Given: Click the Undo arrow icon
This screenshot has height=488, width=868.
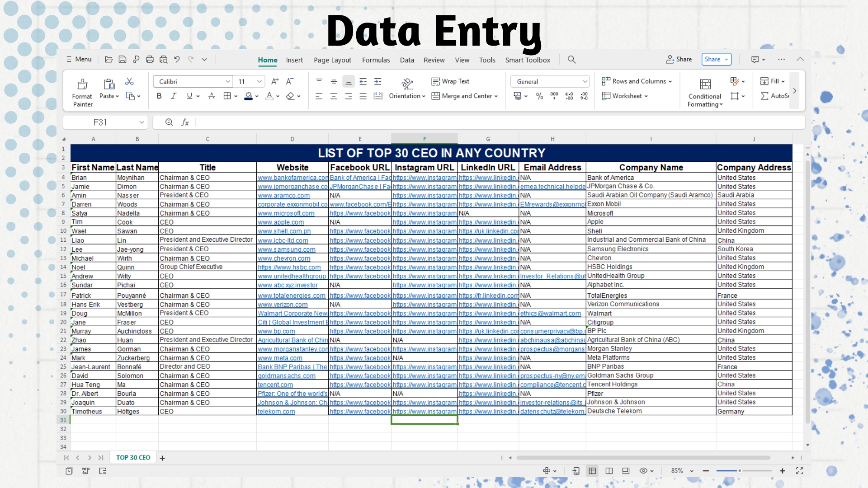Looking at the screenshot, I should pyautogui.click(x=177, y=60).
